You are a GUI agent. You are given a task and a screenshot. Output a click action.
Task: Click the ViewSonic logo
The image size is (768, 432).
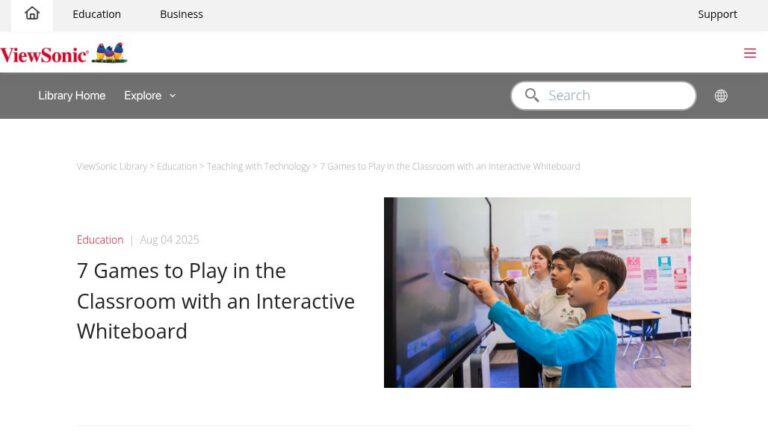(x=64, y=53)
